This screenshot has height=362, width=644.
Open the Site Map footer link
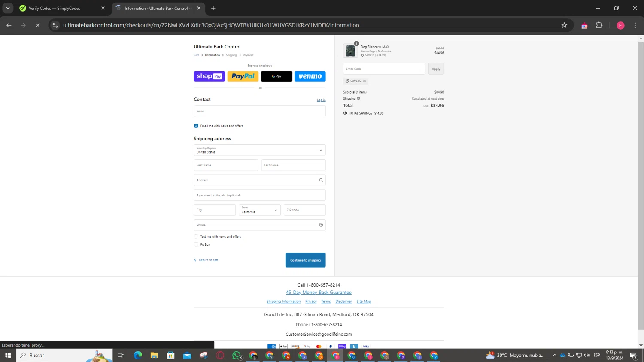coord(364,302)
